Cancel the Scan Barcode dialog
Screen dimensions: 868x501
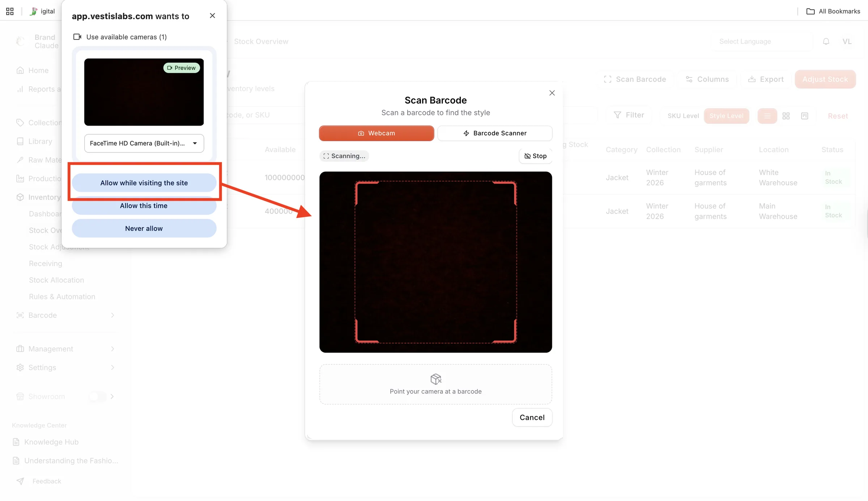[x=532, y=417]
